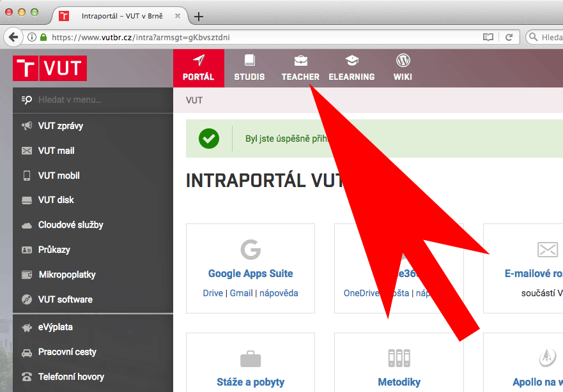Toggle reader view icon in address bar
Image resolution: width=563 pixels, height=392 pixels.
tap(488, 37)
